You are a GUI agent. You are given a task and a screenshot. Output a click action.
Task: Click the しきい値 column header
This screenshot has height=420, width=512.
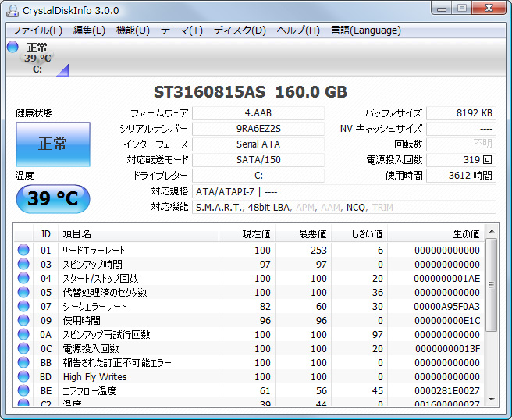[360, 234]
